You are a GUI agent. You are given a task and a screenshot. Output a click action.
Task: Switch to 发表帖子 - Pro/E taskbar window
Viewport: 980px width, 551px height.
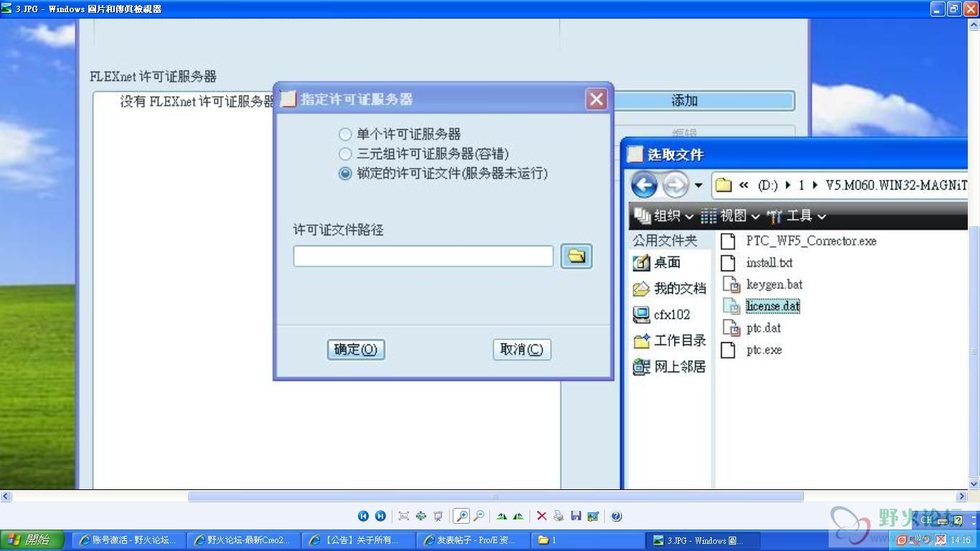coord(473,540)
